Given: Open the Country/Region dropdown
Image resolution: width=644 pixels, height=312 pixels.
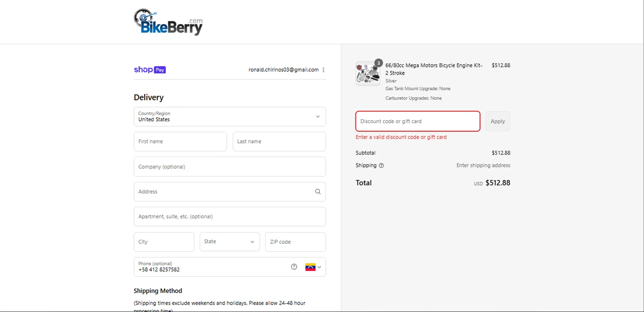Looking at the screenshot, I should tap(230, 117).
